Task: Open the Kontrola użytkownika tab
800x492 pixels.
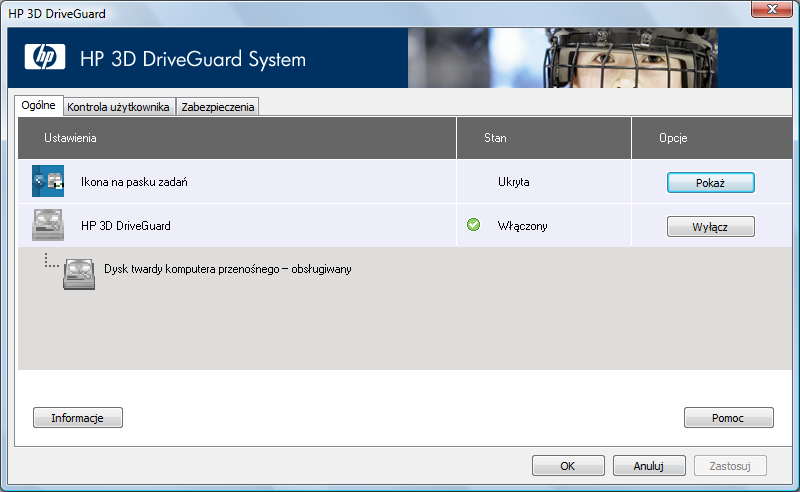Action: click(x=118, y=107)
